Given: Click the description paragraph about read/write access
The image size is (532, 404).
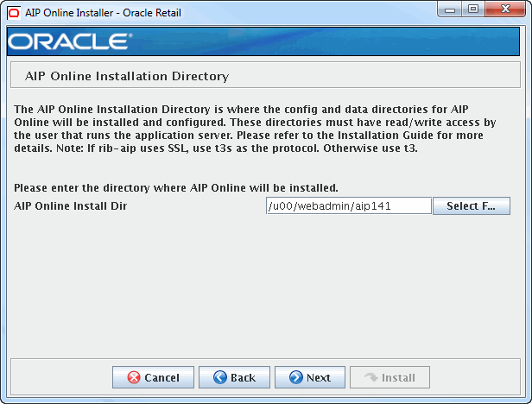Looking at the screenshot, I should coord(255,129).
